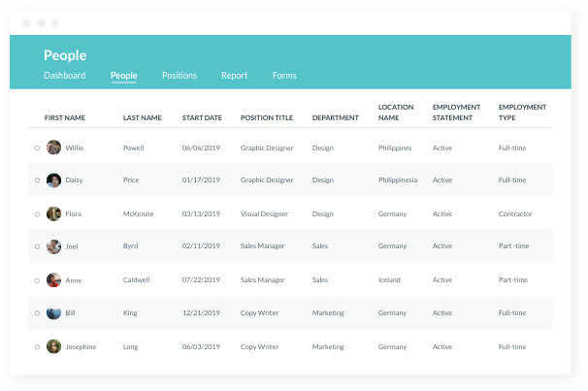Open Flora's profile photo
Screen dimensions: 588x391
53,213
